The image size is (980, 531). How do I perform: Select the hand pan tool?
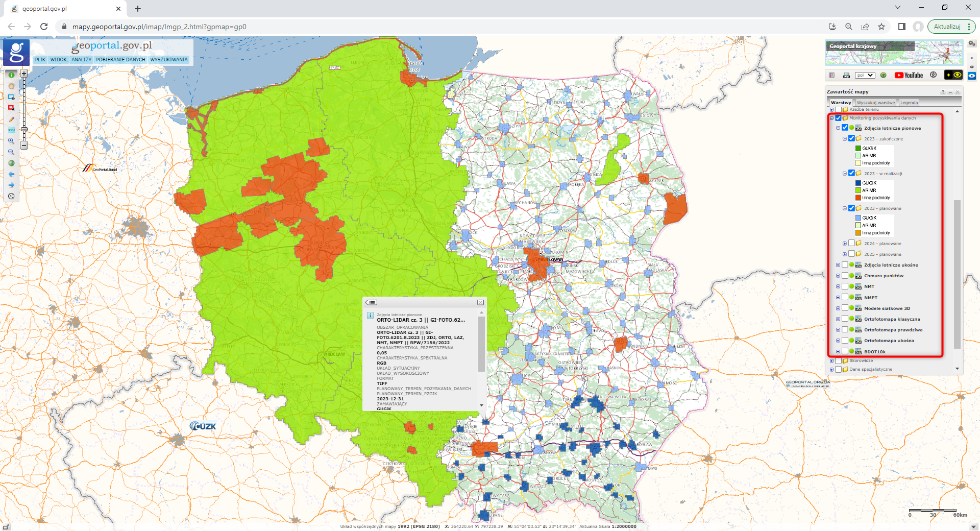pyautogui.click(x=11, y=86)
